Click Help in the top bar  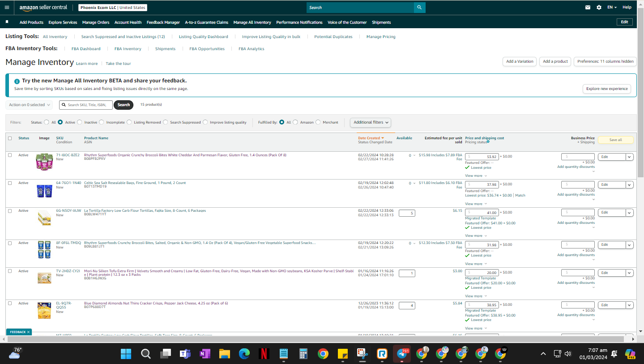[627, 7]
